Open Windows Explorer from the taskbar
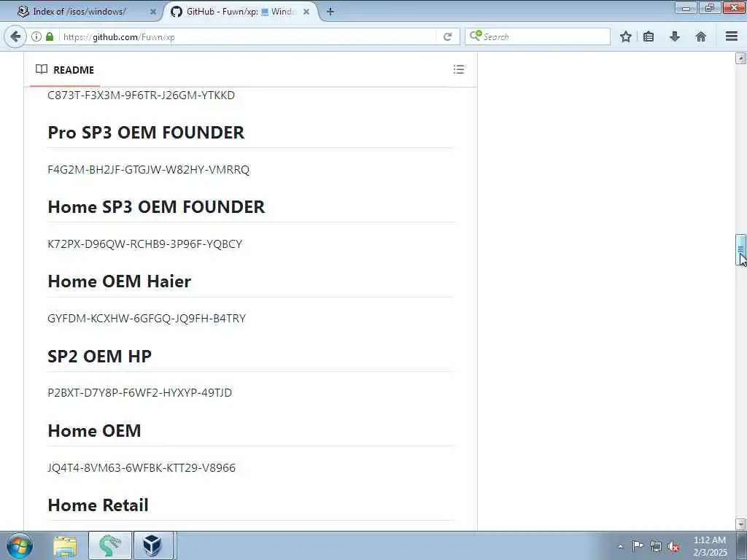The height and width of the screenshot is (560, 747). pos(65,545)
